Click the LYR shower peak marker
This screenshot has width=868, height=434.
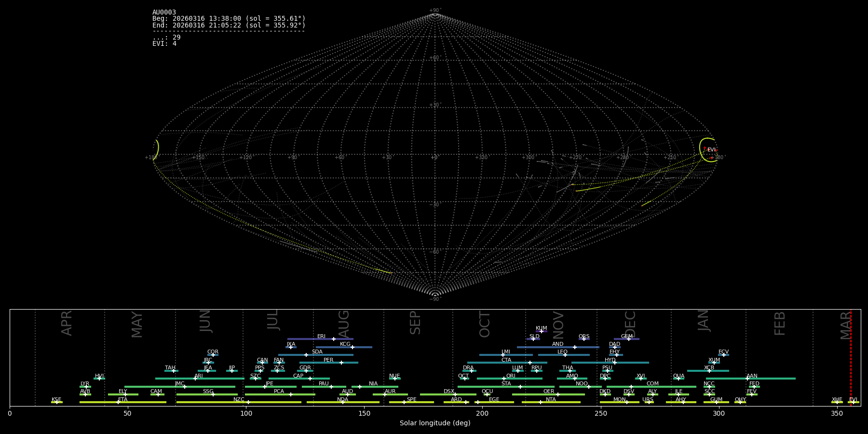point(86,387)
